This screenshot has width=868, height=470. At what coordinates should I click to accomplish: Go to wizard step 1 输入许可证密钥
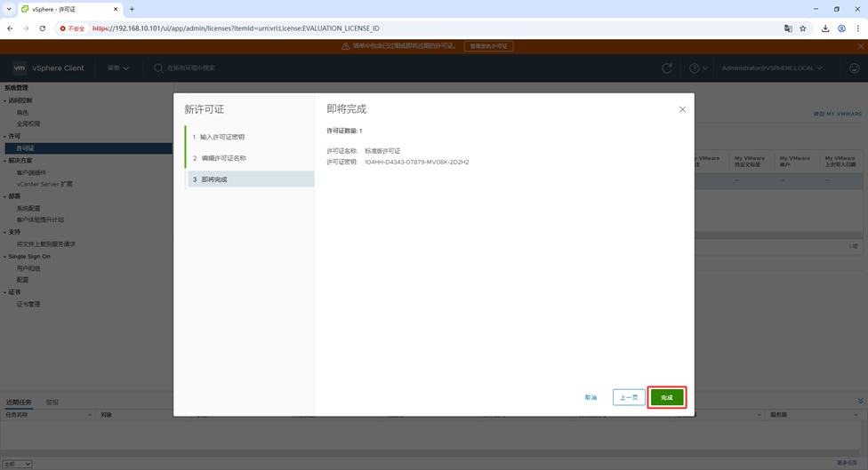point(222,137)
